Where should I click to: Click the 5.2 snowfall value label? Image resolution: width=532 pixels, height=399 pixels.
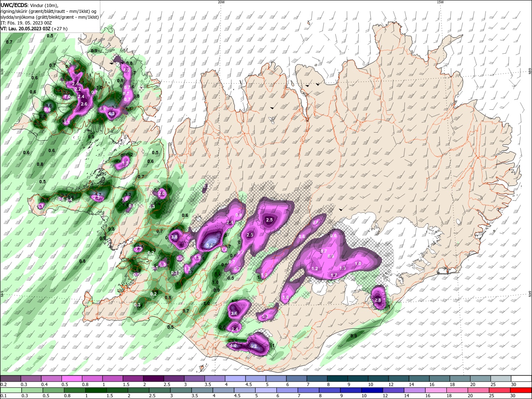210,246
